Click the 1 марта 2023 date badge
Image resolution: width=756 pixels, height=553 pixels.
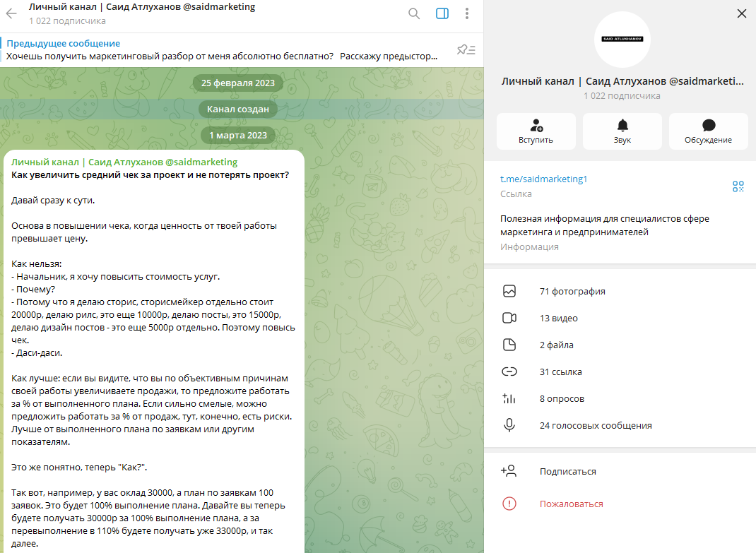tap(237, 136)
